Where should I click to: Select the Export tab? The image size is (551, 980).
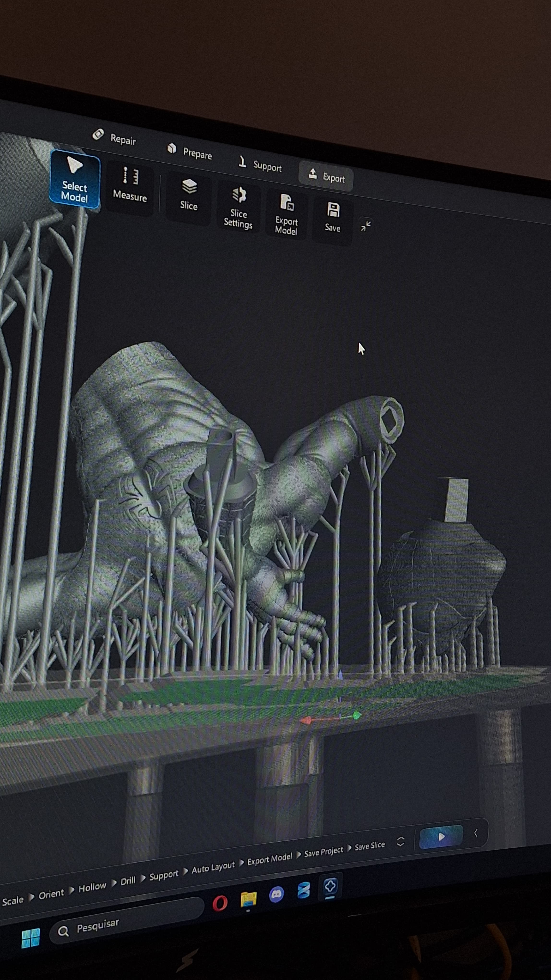click(326, 176)
